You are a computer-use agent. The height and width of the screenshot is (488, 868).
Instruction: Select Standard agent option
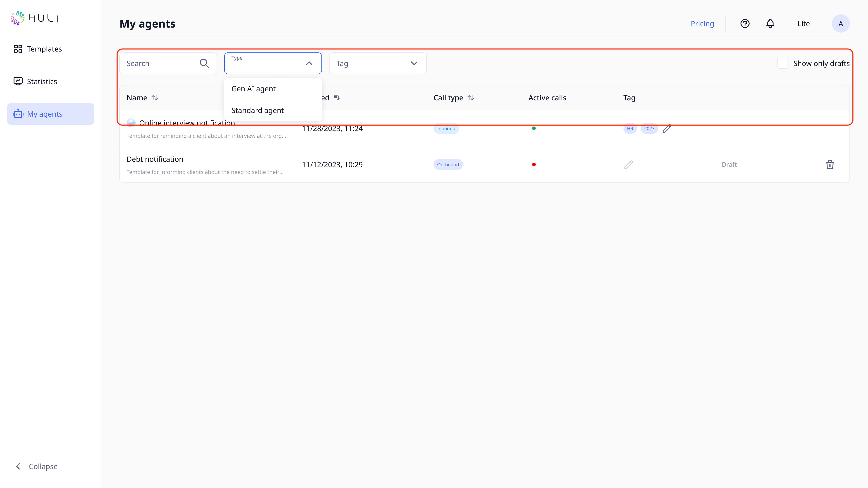(257, 110)
